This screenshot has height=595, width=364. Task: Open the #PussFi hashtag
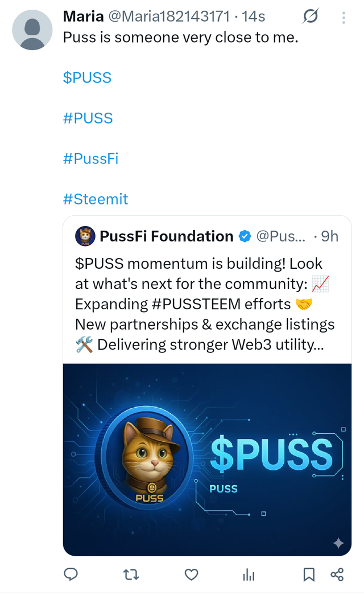coord(91,158)
